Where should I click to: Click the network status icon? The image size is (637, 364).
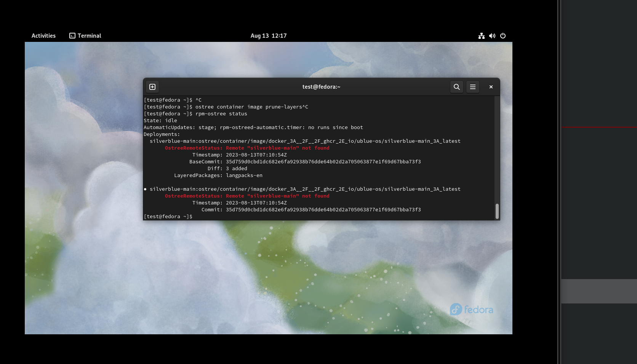(x=481, y=35)
